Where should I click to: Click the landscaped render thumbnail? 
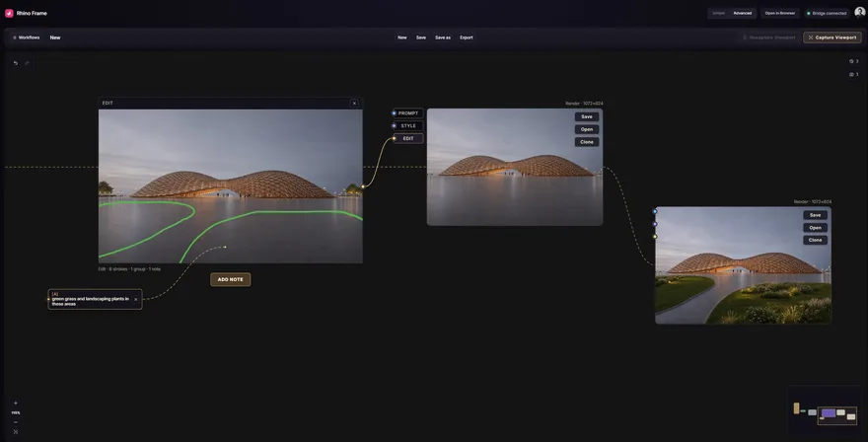(743, 265)
